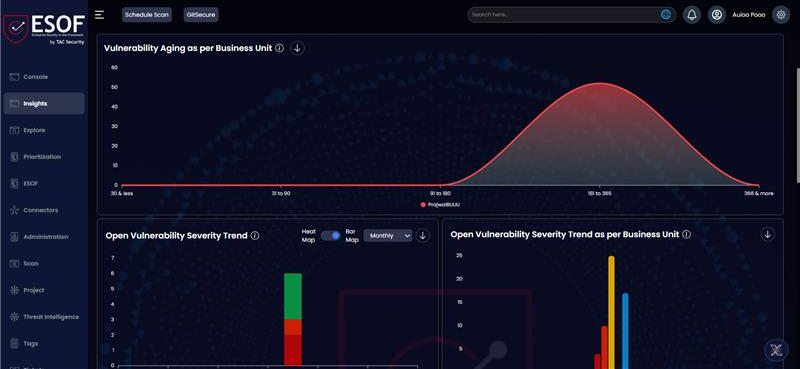
Task: Click the blue bar in Business Unit chart
Action: click(x=625, y=331)
